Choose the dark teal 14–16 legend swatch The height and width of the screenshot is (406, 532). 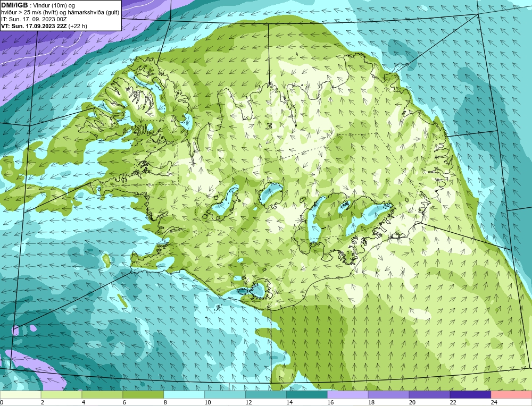[307, 395]
